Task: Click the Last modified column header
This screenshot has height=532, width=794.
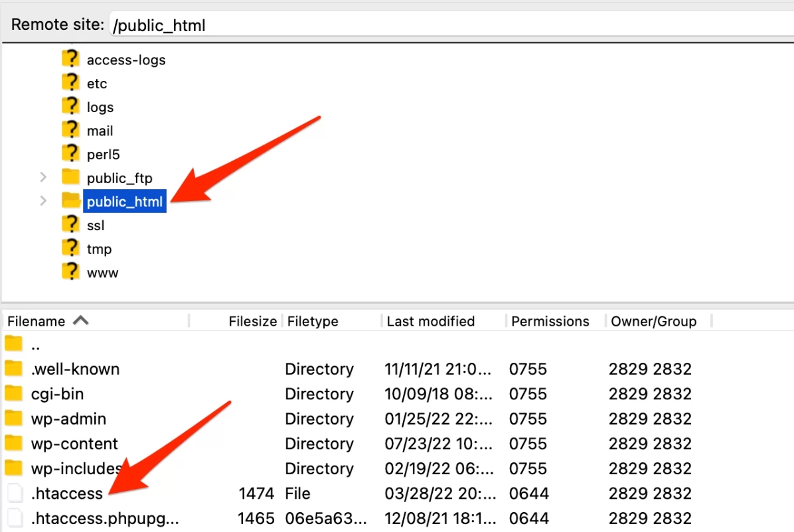Action: pos(431,321)
